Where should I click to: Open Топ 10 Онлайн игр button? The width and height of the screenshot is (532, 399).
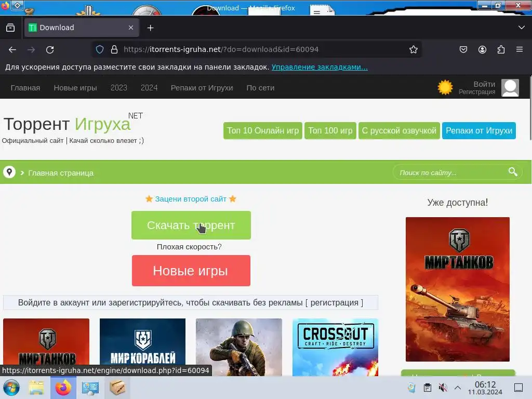coord(262,130)
